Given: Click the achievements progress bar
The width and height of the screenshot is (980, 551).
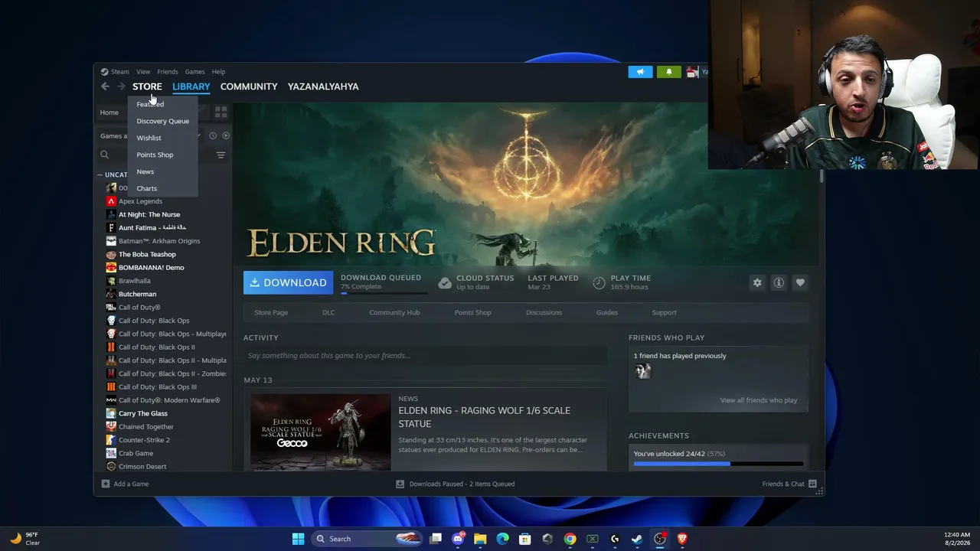Looking at the screenshot, I should (718, 464).
